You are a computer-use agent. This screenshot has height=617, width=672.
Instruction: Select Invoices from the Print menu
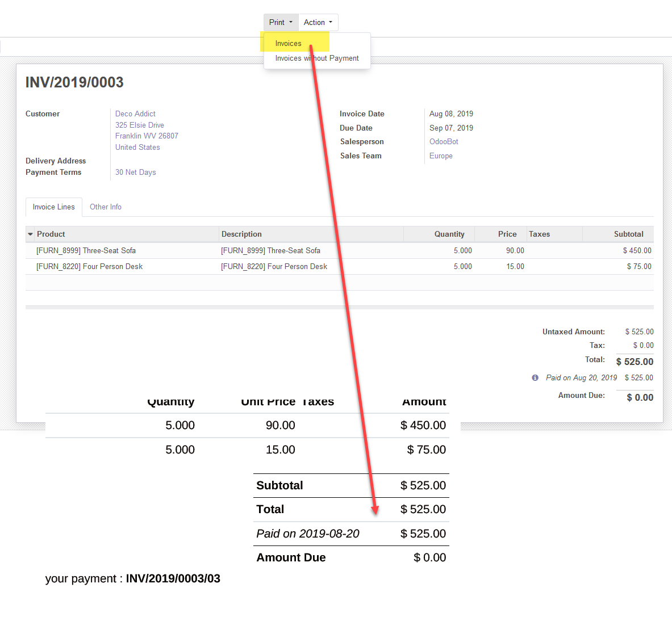pos(289,44)
